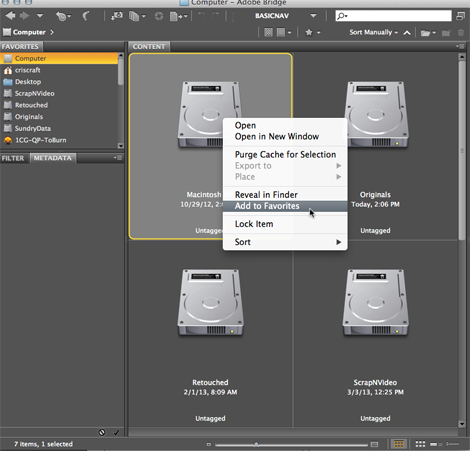Expand the Sort submenu
Viewport: 470px width, 451px height.
tap(285, 242)
